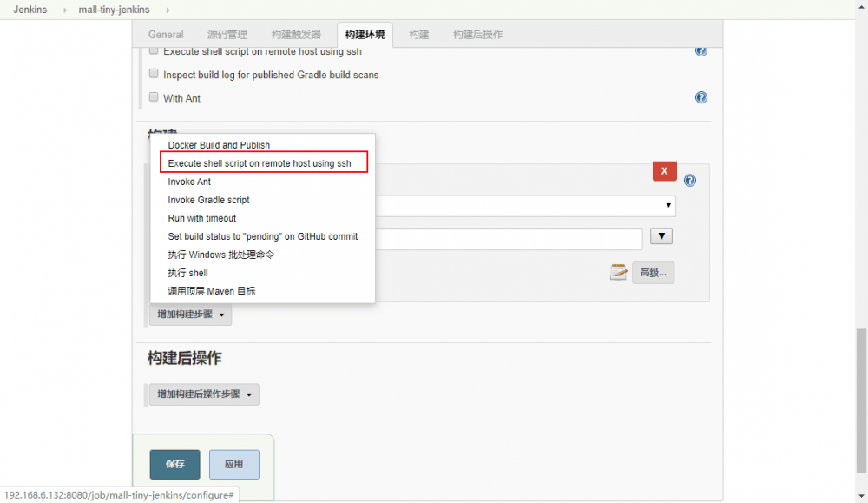The image size is (868, 503).
Task: Open advanced options via 高级 button
Action: point(652,272)
